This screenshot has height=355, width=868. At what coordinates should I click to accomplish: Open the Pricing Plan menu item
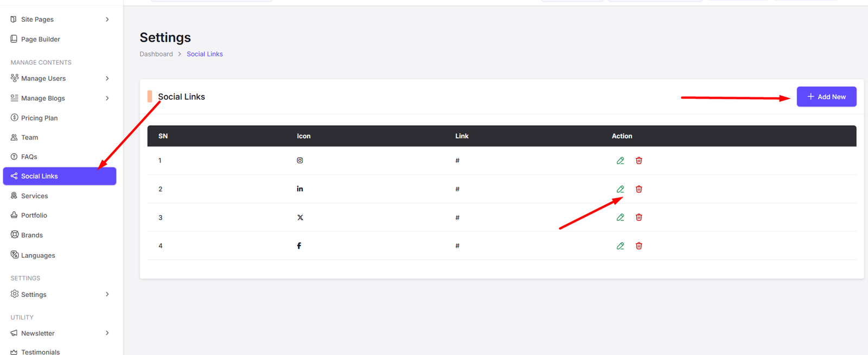click(x=39, y=118)
